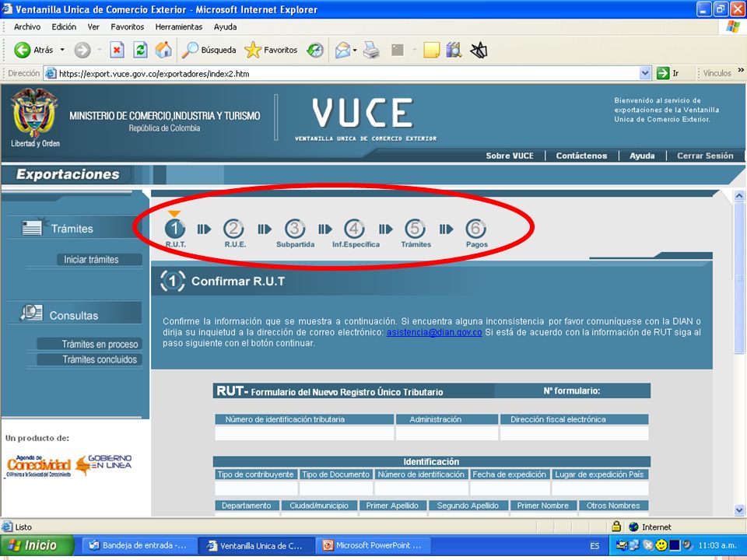
Task: Open Trámites concluidos
Action: point(89,359)
